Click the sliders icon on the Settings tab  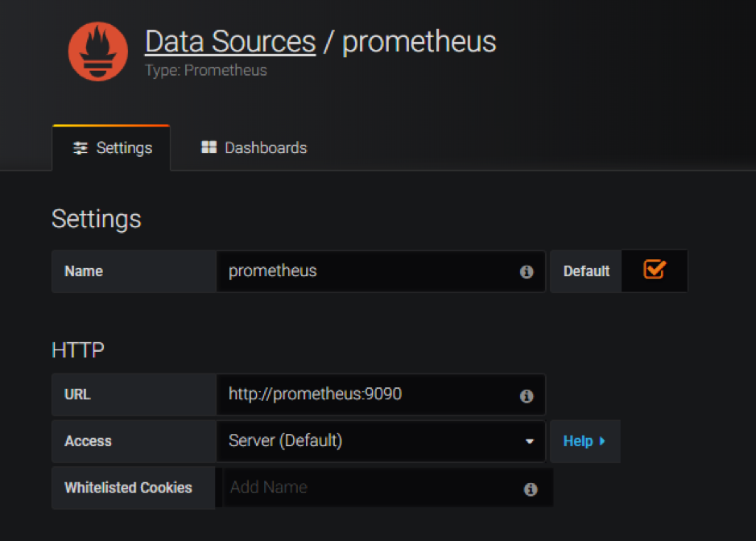[81, 149]
